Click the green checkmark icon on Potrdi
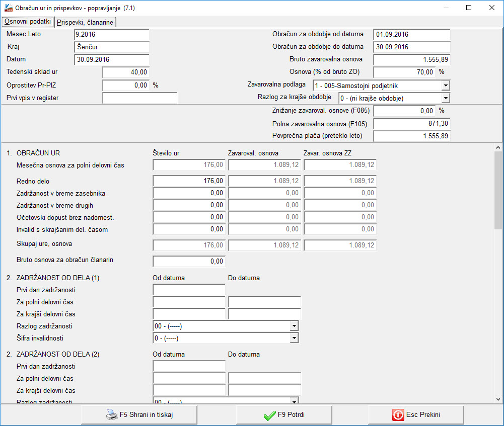 coord(269,415)
